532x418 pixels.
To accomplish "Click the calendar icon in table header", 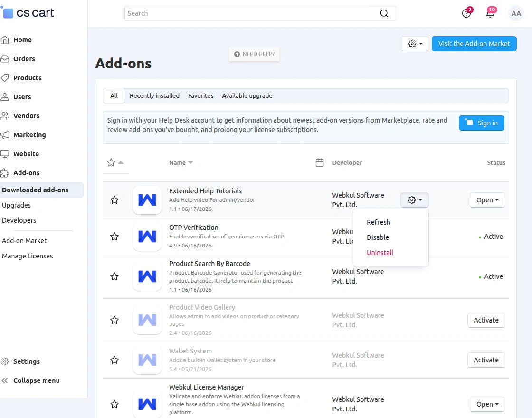I will click(320, 162).
